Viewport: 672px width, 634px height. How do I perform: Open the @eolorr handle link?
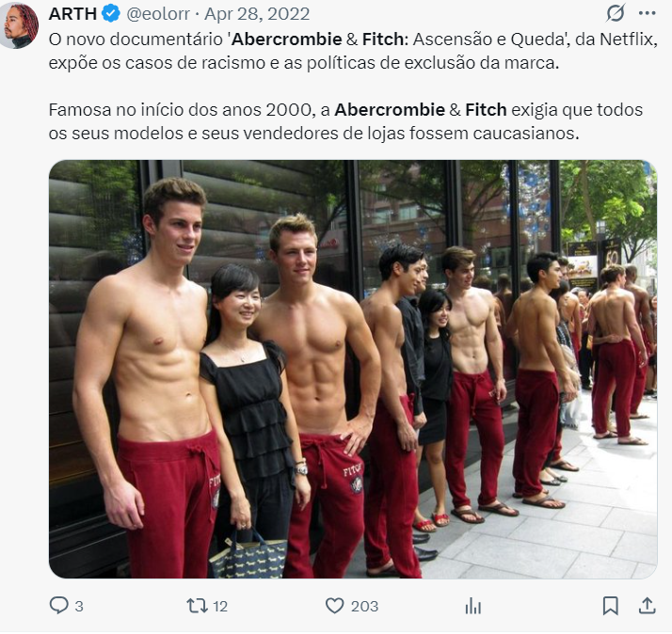click(x=158, y=14)
